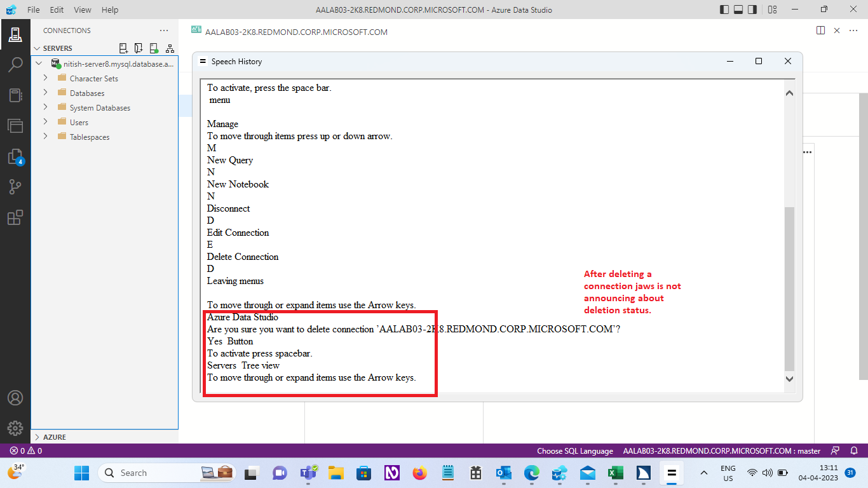Open the Source Control view
Screen dimensions: 868x488
[15, 186]
